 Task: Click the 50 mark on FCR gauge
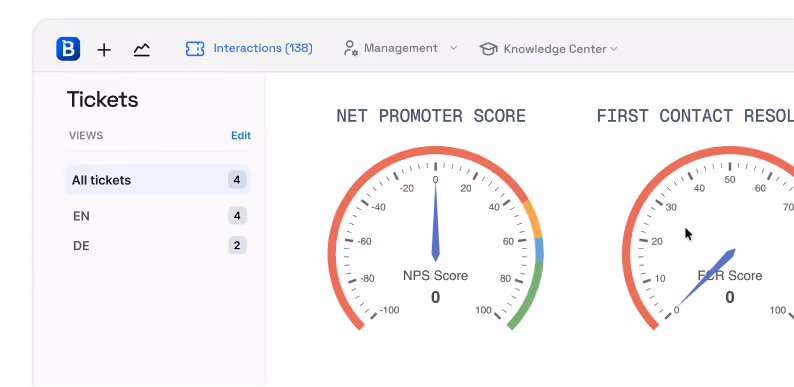pyautogui.click(x=730, y=179)
